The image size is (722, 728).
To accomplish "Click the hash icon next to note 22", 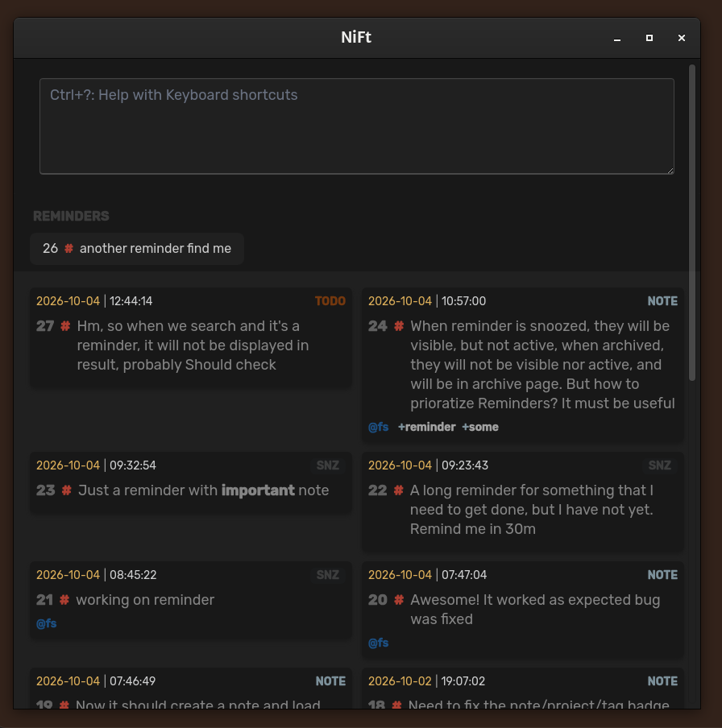I will pyautogui.click(x=399, y=490).
